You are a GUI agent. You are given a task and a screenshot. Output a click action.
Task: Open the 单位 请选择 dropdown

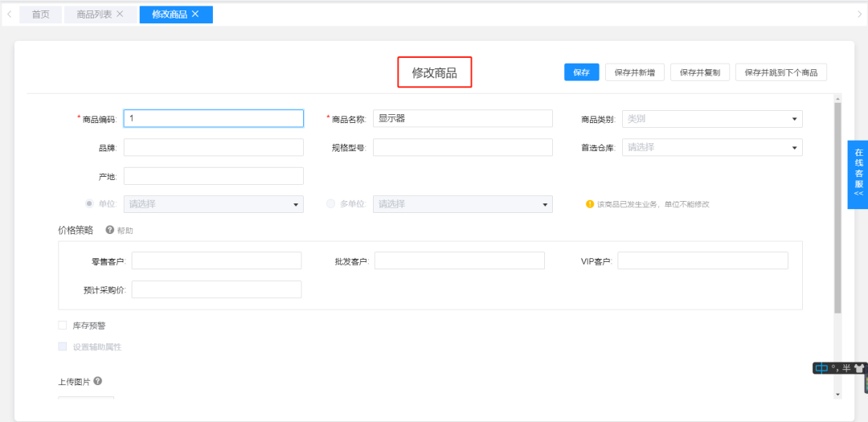pyautogui.click(x=214, y=204)
